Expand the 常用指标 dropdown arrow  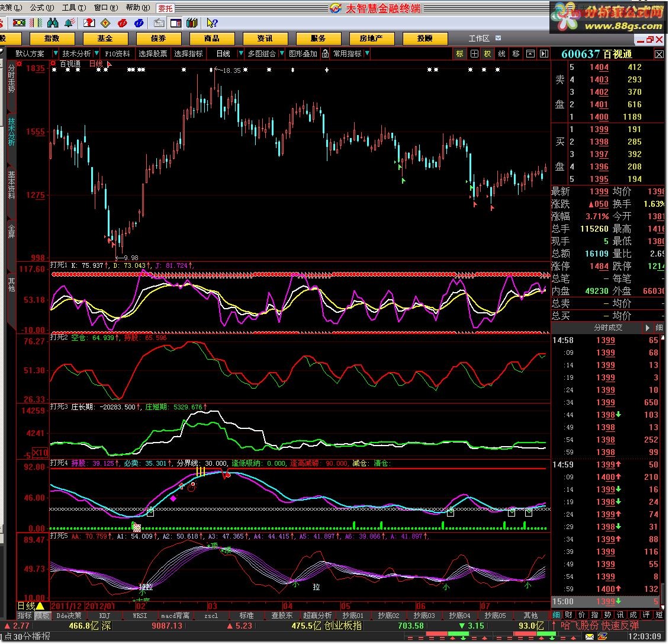(367, 54)
